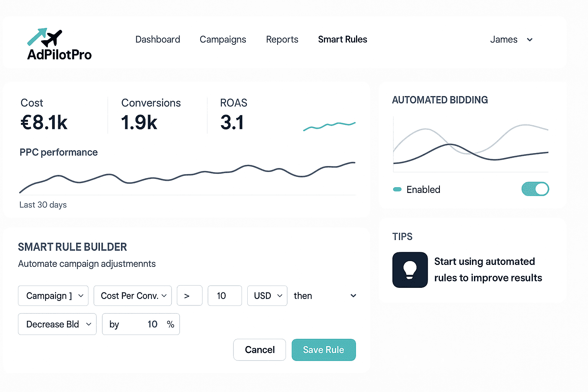Click the Cost €8.1k value

click(x=44, y=122)
